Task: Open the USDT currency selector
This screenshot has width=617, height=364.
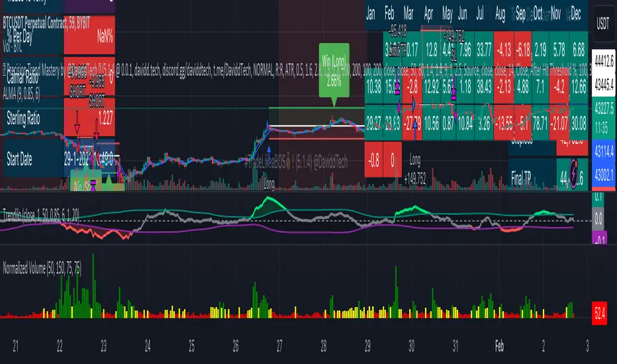Action: click(x=604, y=24)
